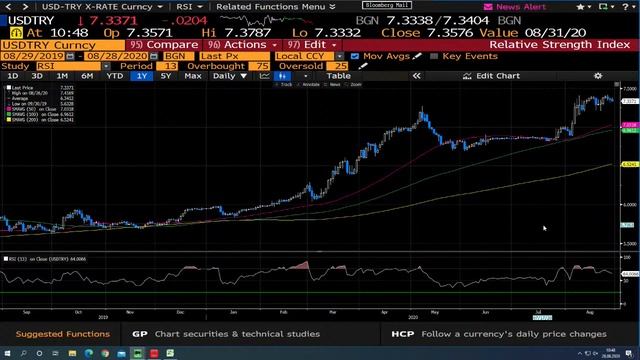
Task: Open the 96) Actions dropdown
Action: (x=242, y=44)
